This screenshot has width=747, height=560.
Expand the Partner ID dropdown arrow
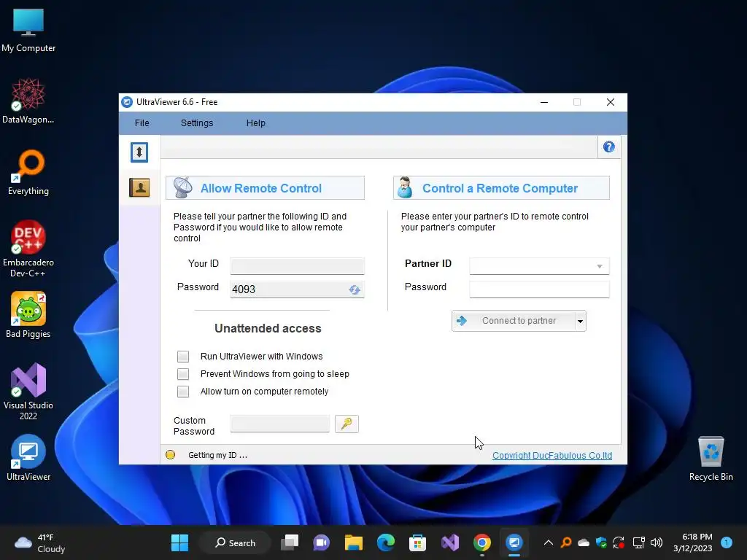click(600, 266)
